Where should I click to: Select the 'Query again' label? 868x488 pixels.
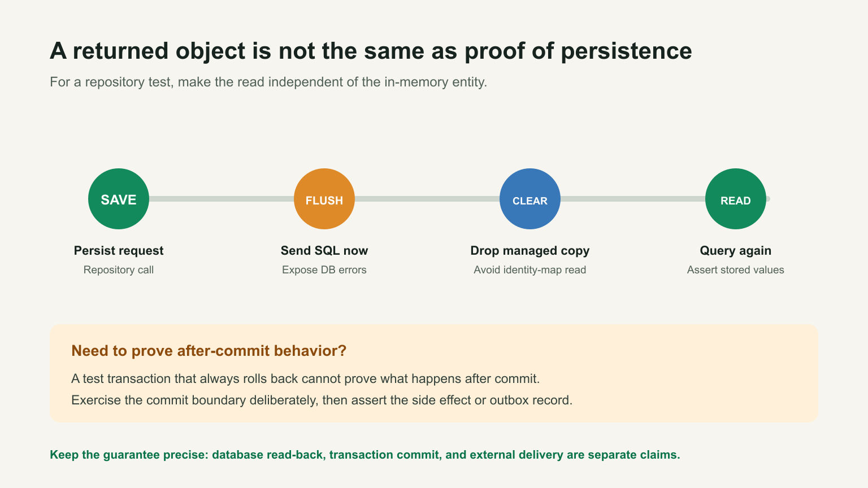[x=736, y=251]
